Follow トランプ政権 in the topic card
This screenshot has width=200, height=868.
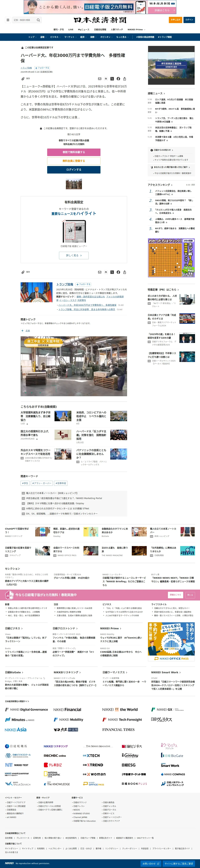[83, 284]
